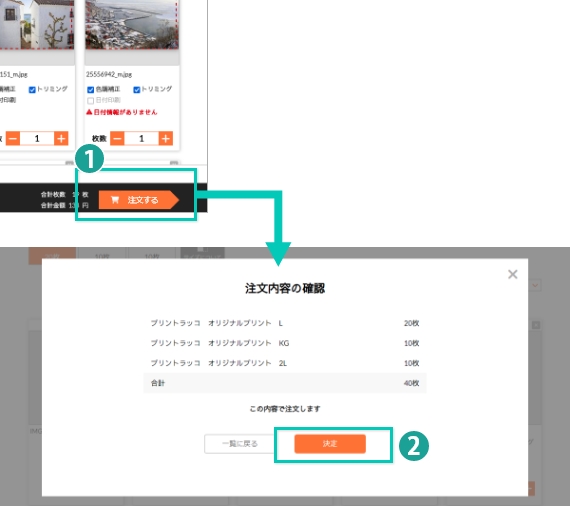Toggle 色調補正 checkbox for 25556942_m.jpg
The image size is (570, 506).
tap(91, 89)
